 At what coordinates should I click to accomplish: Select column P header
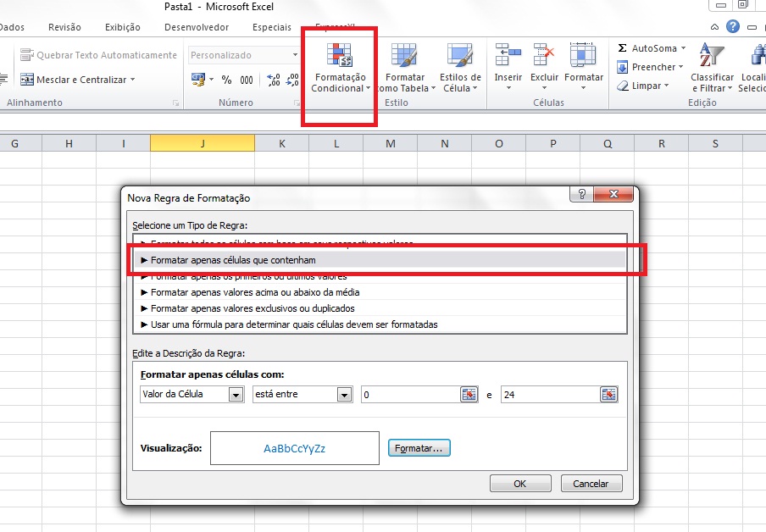click(x=553, y=144)
